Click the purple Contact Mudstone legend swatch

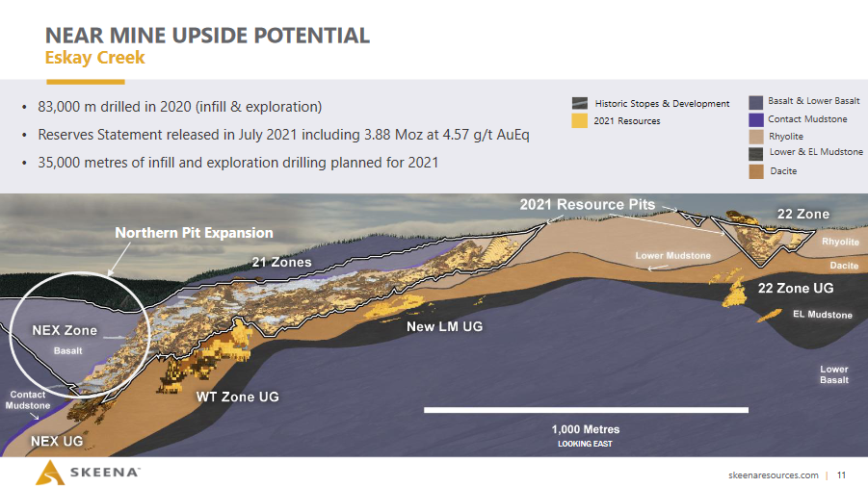[x=756, y=120]
